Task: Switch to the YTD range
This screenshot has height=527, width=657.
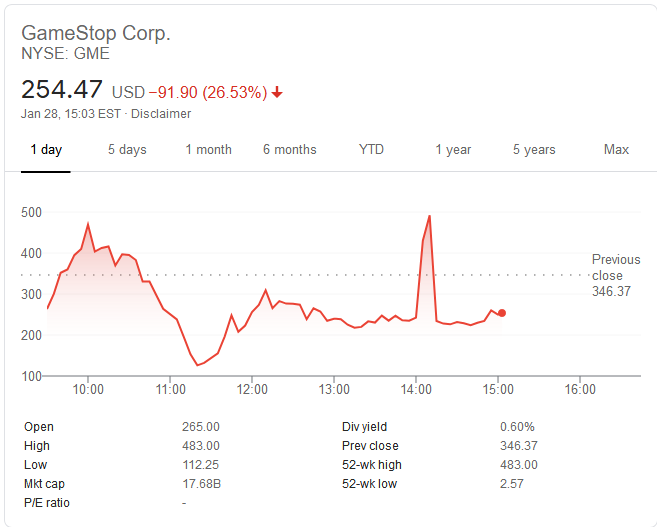Action: pos(371,150)
